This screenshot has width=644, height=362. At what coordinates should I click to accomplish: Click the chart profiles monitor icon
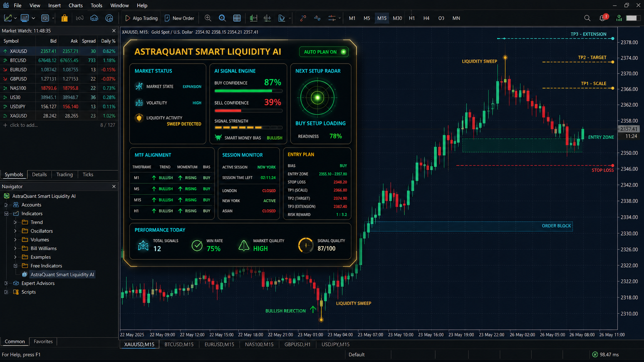25,18
